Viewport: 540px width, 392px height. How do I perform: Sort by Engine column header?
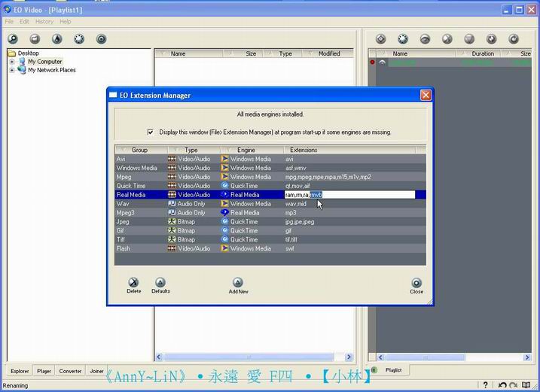point(252,150)
